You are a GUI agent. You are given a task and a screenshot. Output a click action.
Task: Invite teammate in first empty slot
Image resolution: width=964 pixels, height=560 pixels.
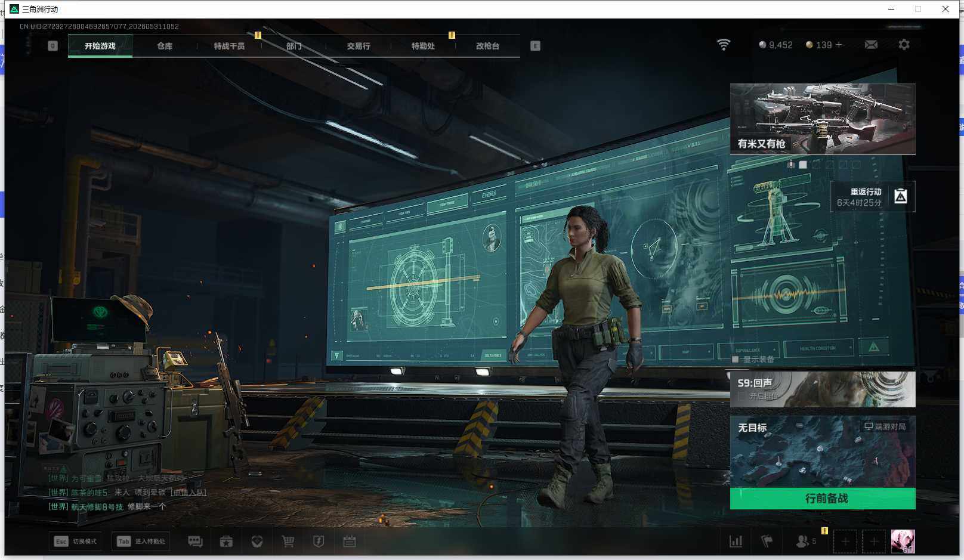tap(845, 542)
